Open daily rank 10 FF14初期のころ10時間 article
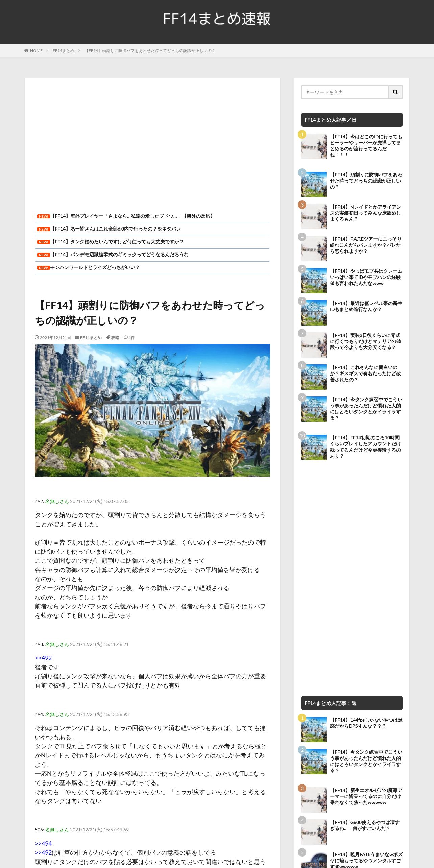434x868 pixels. [x=366, y=447]
